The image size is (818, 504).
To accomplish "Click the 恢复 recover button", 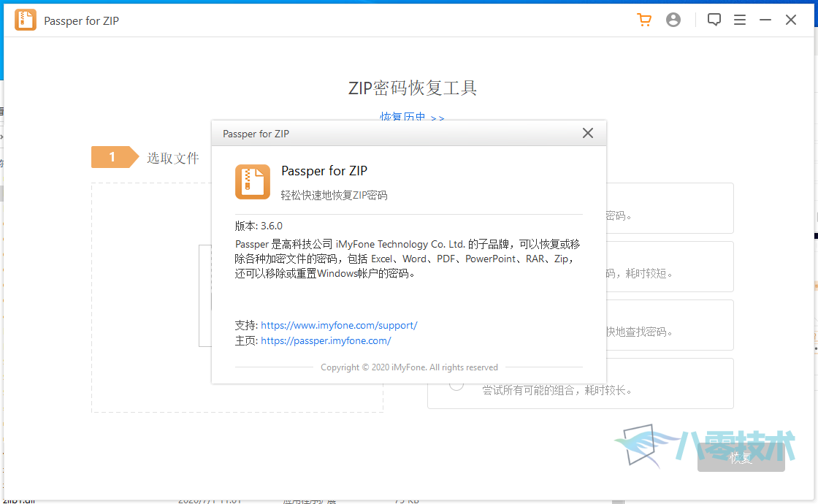I will coord(741,457).
